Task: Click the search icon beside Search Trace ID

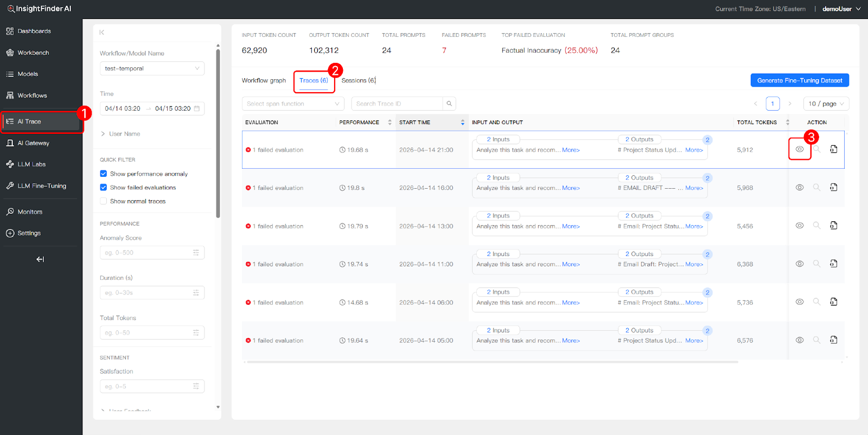Action: pyautogui.click(x=449, y=104)
